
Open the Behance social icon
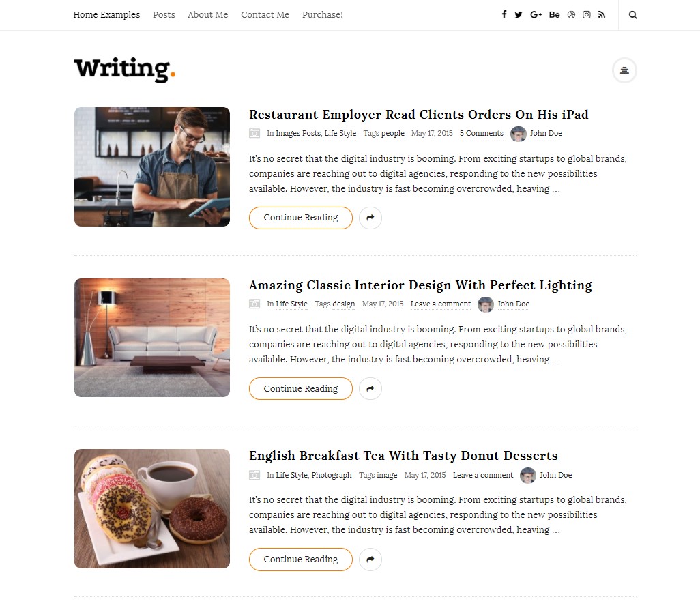[554, 15]
